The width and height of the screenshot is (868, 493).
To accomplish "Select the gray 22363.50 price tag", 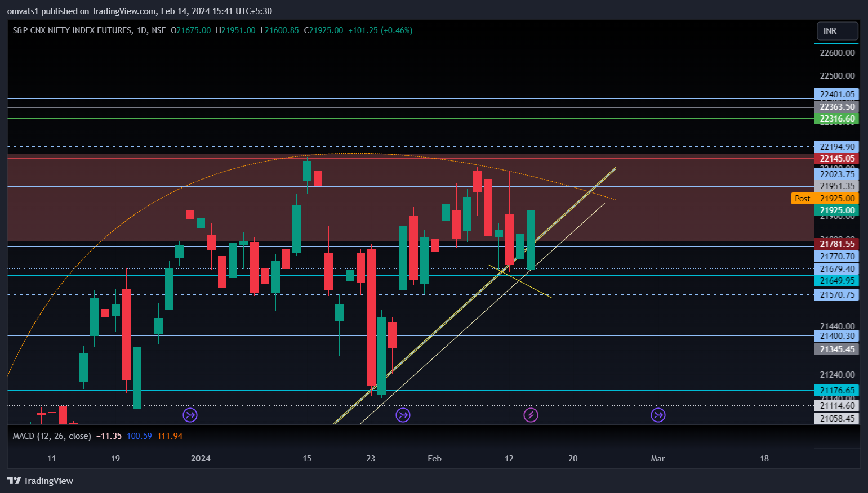I will (836, 107).
